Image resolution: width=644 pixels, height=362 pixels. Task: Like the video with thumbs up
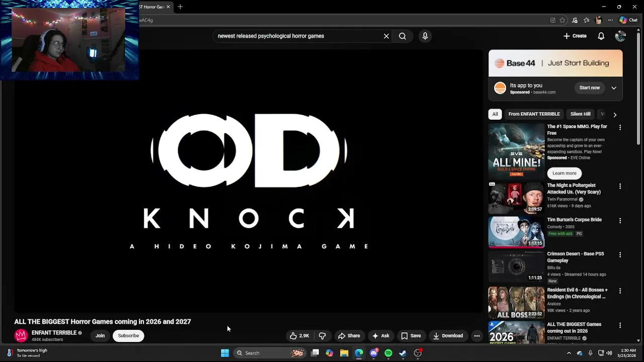(x=300, y=336)
